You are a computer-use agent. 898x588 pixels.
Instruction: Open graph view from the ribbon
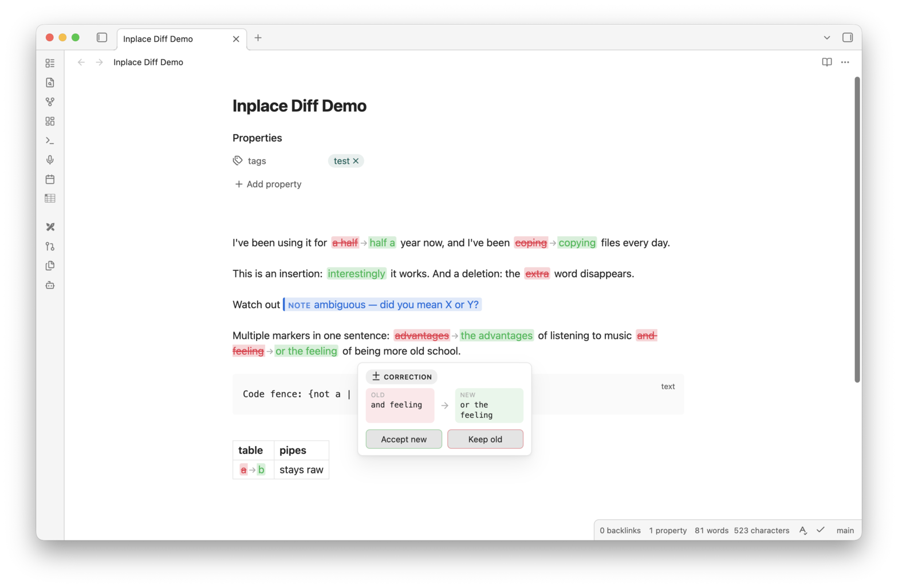tap(50, 102)
